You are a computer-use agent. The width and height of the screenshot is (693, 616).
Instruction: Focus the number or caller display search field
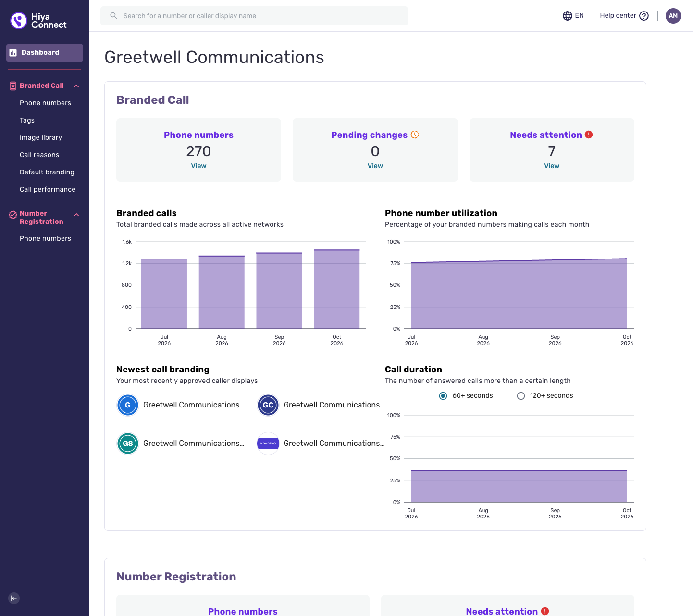point(254,16)
